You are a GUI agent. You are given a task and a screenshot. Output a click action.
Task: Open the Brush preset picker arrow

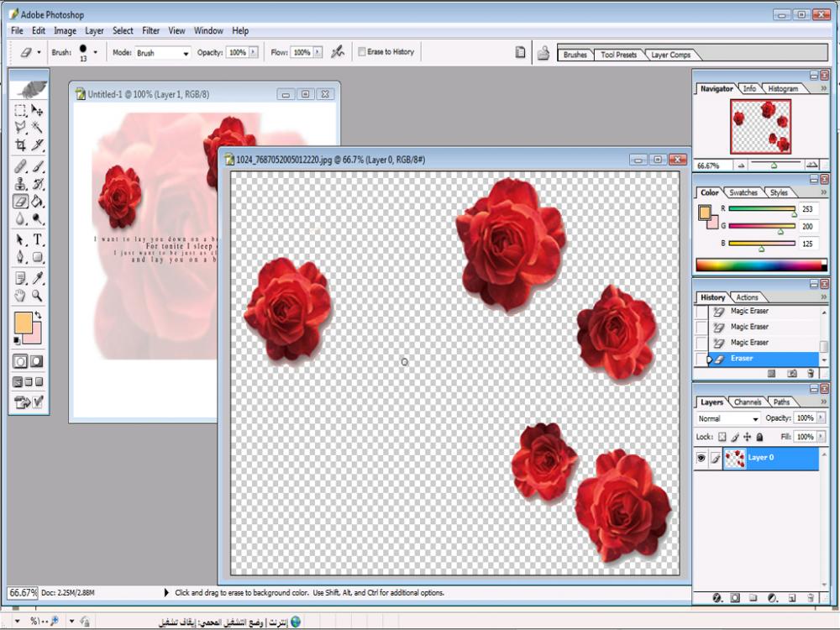pos(96,52)
